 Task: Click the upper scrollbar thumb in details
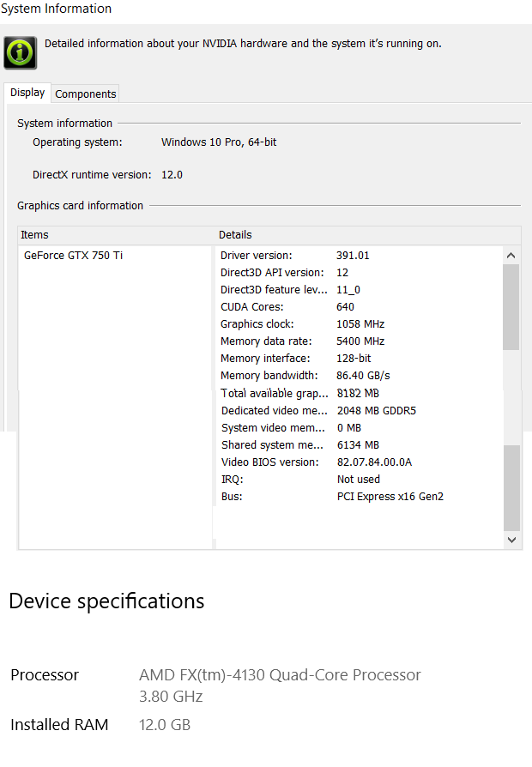(x=511, y=307)
